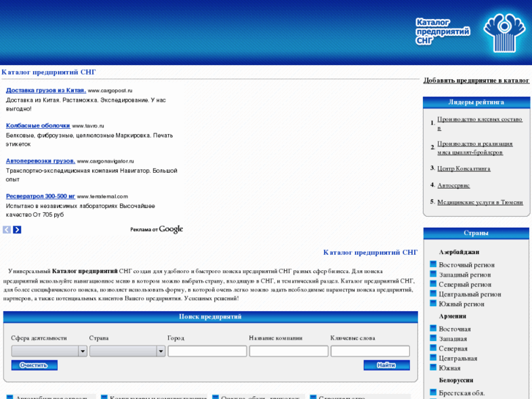Image resolution: width=532 pixels, height=399 pixels.
Task: Select Azerbaijan 'Южный регион' link
Action: point(462,305)
